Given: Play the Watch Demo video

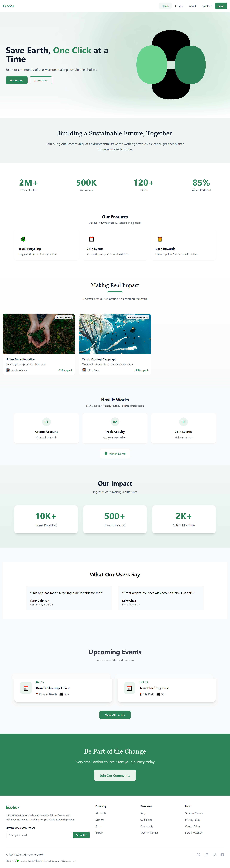Looking at the screenshot, I should 115,454.
